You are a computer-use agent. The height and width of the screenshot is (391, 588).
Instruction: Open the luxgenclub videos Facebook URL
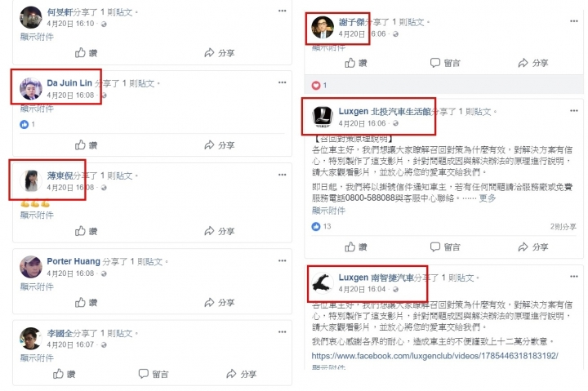click(434, 356)
